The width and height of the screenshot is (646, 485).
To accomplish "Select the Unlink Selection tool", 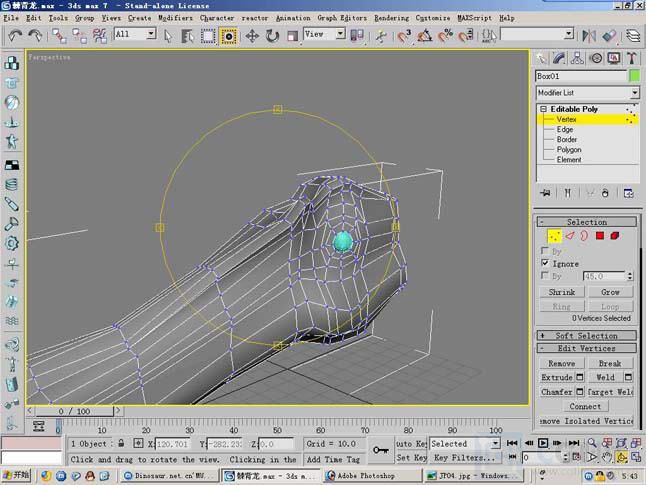I will (x=80, y=36).
